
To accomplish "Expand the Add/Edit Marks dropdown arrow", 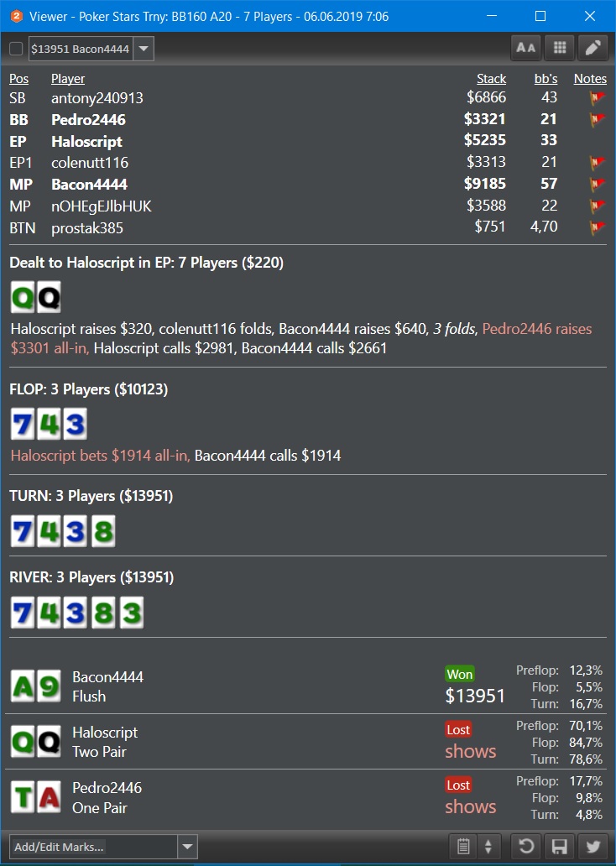I will pos(188,847).
